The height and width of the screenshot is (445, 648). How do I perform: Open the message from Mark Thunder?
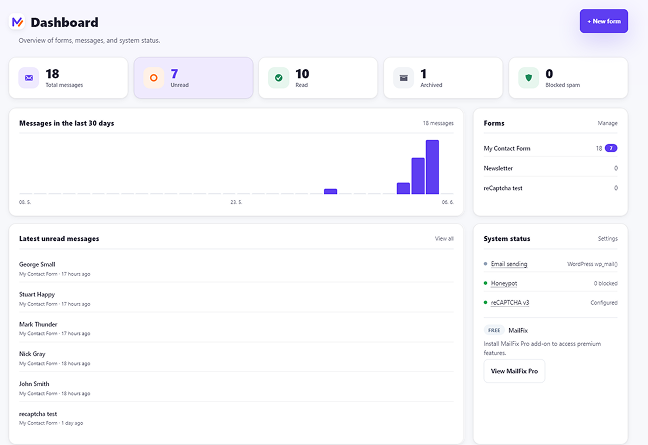pos(236,328)
